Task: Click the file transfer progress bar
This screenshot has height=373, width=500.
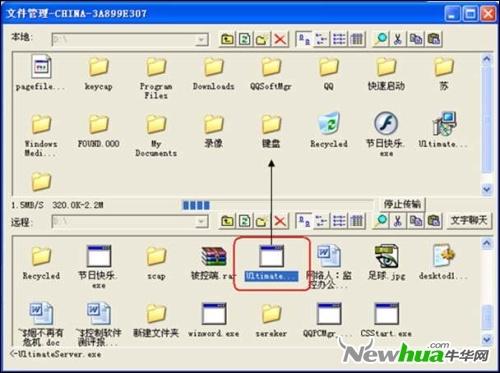Action: tap(277, 205)
